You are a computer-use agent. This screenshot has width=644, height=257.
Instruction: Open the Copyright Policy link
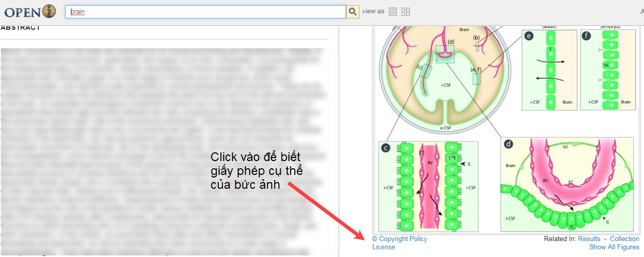(x=400, y=239)
